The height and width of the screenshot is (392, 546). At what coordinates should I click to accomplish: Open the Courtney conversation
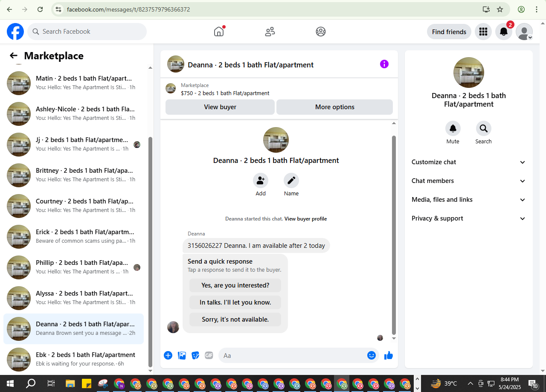pyautogui.click(x=73, y=206)
